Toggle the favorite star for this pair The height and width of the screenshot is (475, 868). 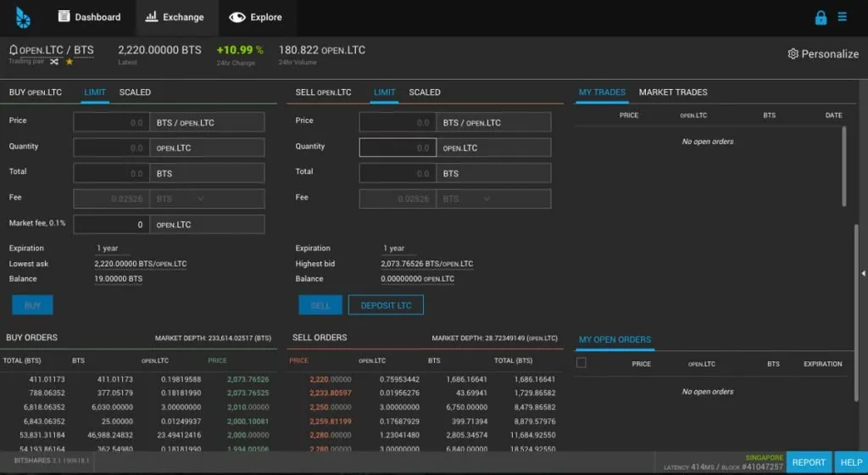[70, 61]
